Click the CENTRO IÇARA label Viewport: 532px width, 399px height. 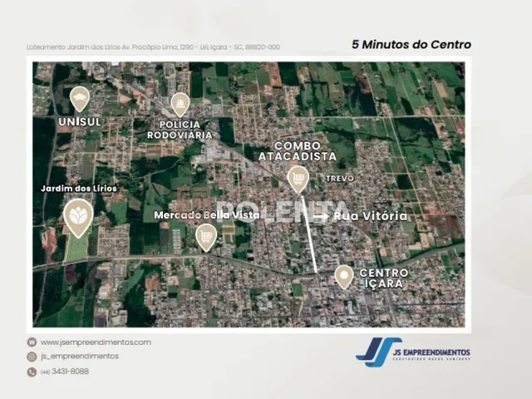pos(384,278)
